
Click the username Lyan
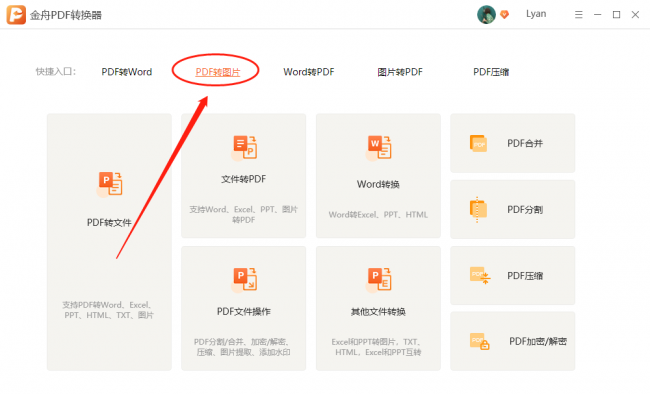coord(536,14)
